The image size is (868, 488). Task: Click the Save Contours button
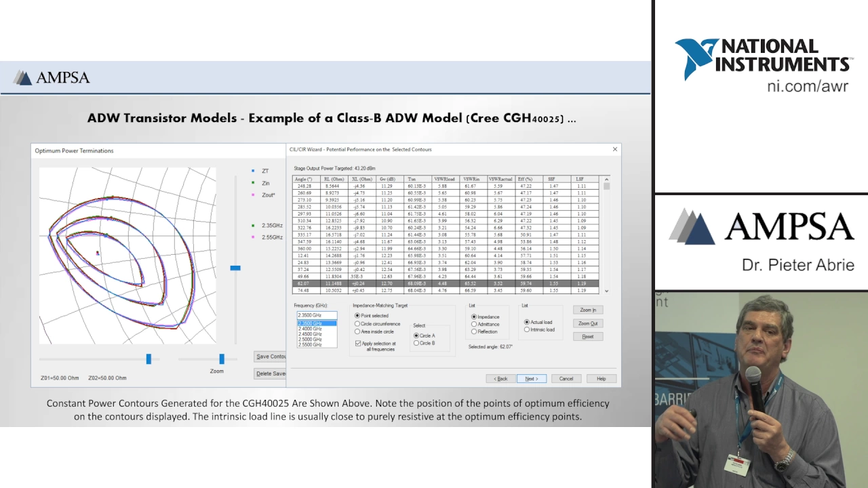[271, 357]
